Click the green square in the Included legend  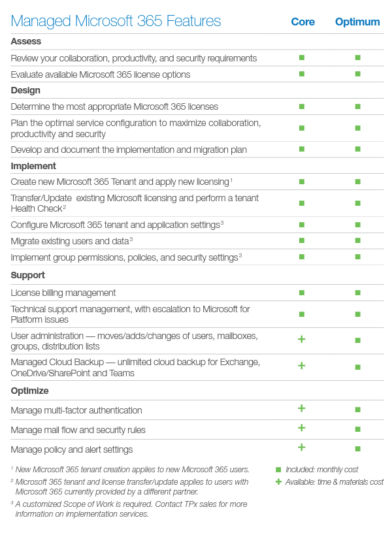(278, 470)
